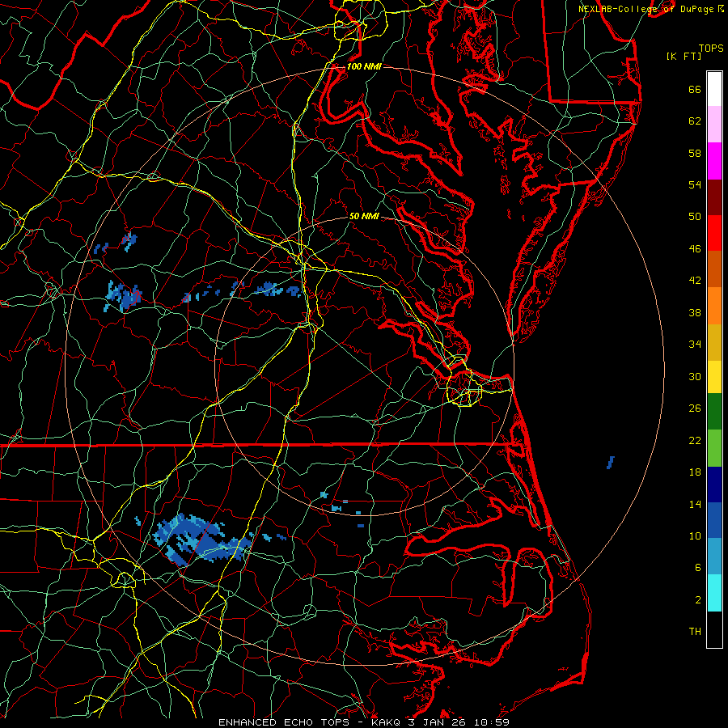This screenshot has width=728, height=728.
Task: Select the 54 legend label
Action: pos(695,184)
